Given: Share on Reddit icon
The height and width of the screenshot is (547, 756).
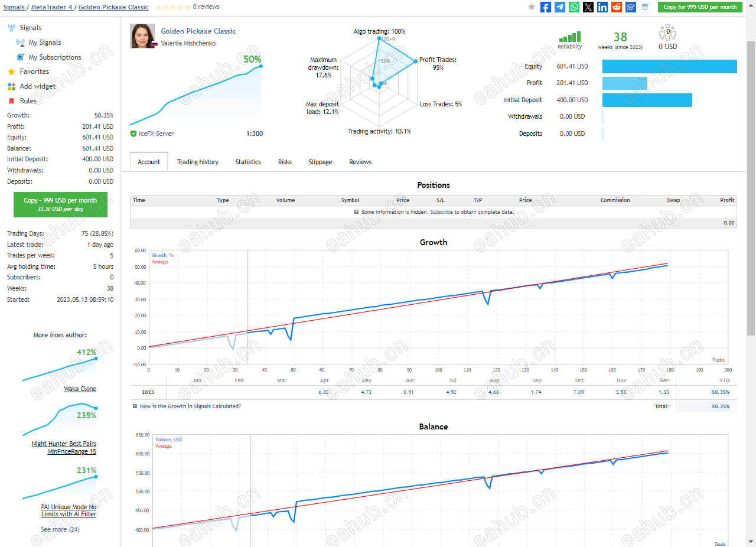Looking at the screenshot, I should point(617,7).
